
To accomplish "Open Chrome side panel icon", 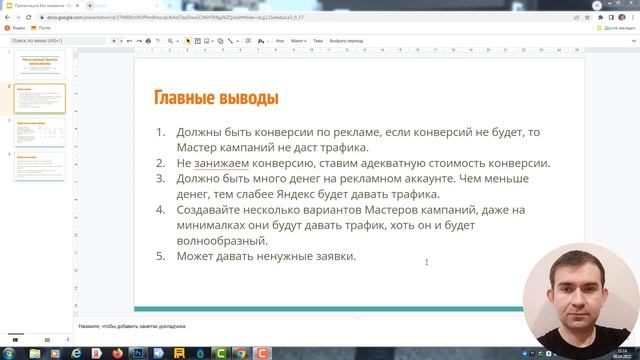I will [x=611, y=18].
